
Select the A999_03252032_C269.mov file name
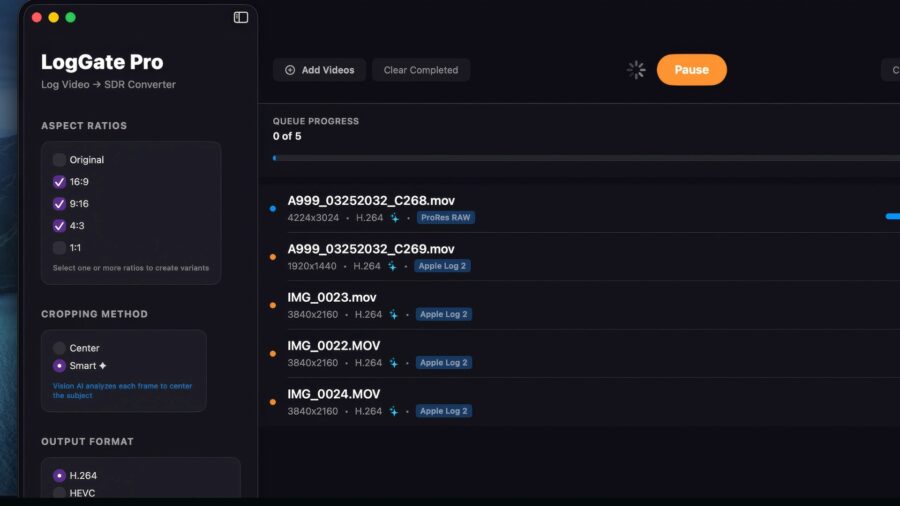tap(371, 249)
